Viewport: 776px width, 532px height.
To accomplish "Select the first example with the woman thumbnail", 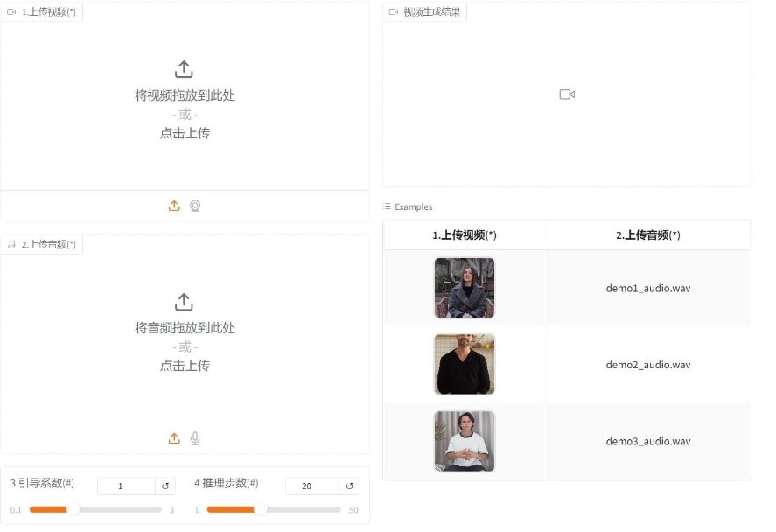I will (465, 288).
